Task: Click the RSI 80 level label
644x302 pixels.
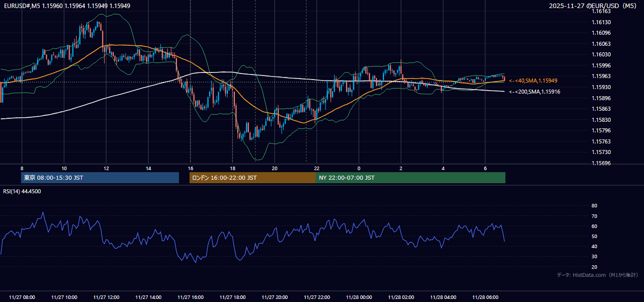Action: (594, 206)
